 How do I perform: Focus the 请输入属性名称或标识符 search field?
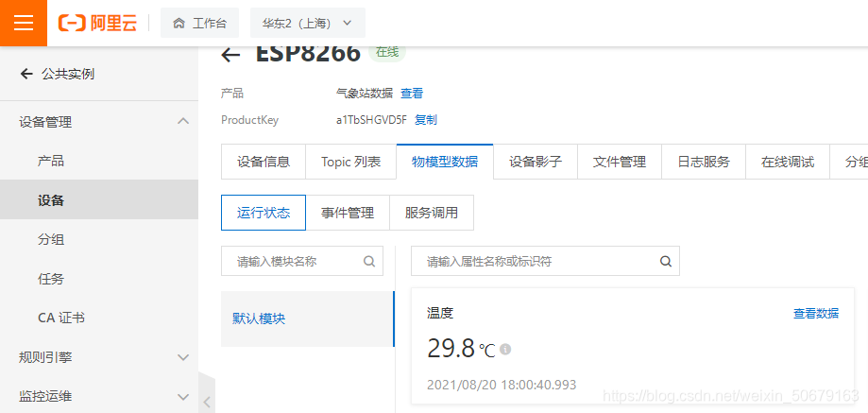(545, 261)
